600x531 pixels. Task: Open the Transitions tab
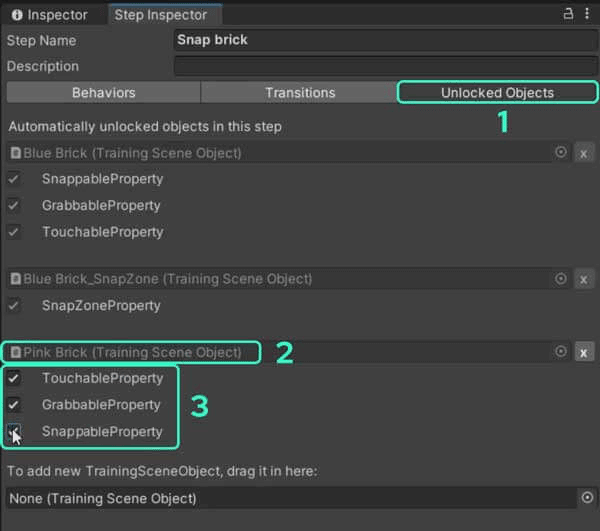[x=300, y=93]
